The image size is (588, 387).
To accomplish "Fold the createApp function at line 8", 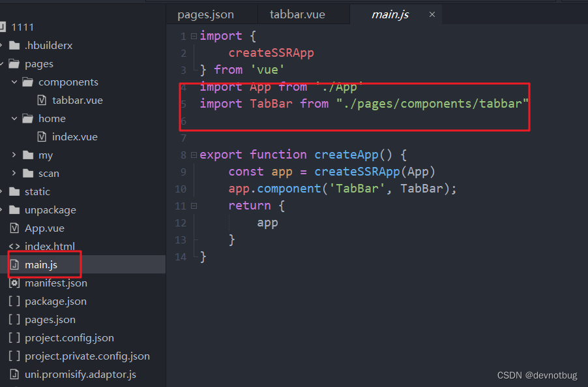I will [193, 154].
